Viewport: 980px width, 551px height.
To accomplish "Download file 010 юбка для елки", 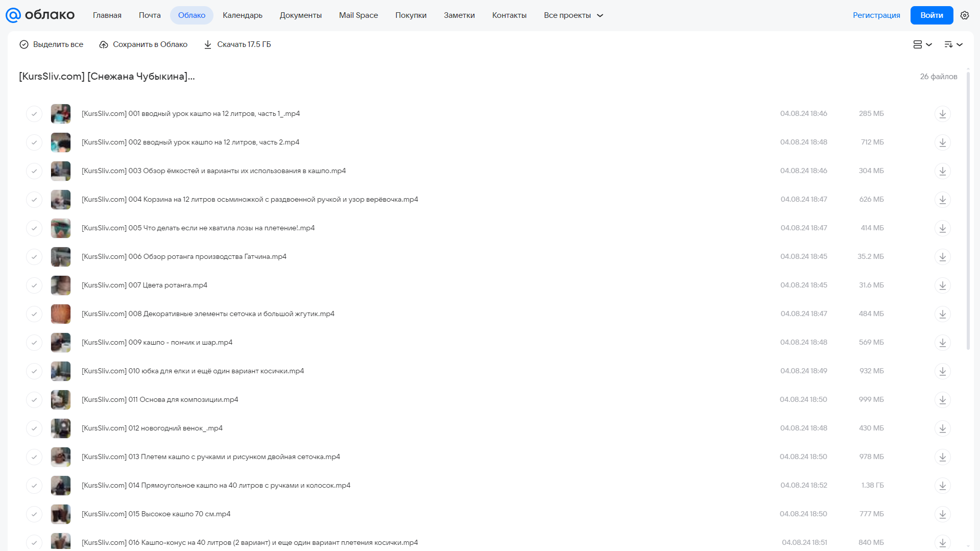I will point(943,371).
